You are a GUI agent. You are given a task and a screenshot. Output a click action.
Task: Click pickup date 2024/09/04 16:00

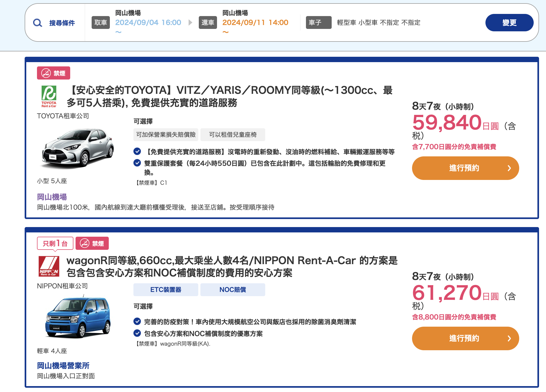point(148,22)
